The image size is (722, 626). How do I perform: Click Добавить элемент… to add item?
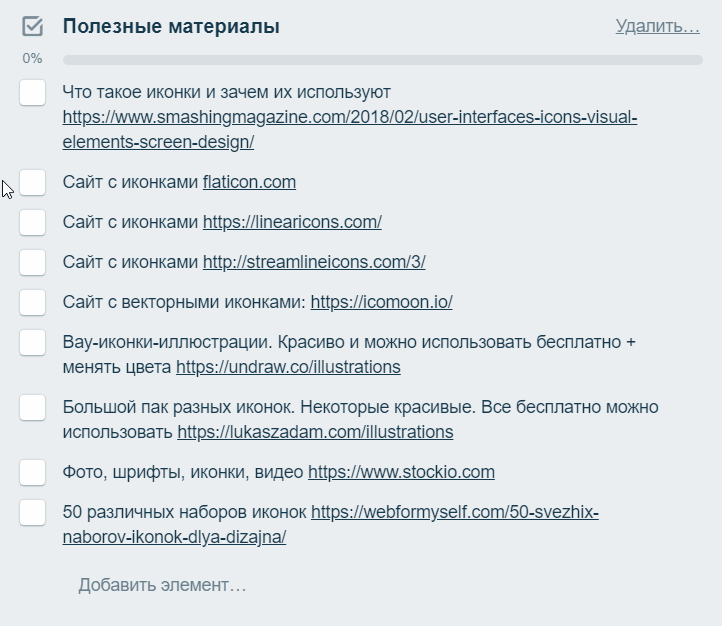(x=162, y=585)
